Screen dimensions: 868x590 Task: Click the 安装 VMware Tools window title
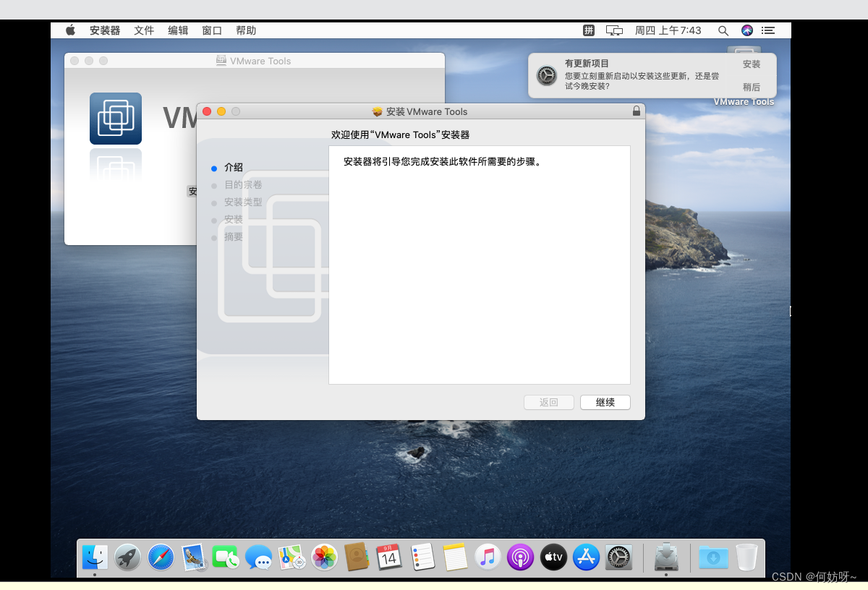pyautogui.click(x=427, y=111)
